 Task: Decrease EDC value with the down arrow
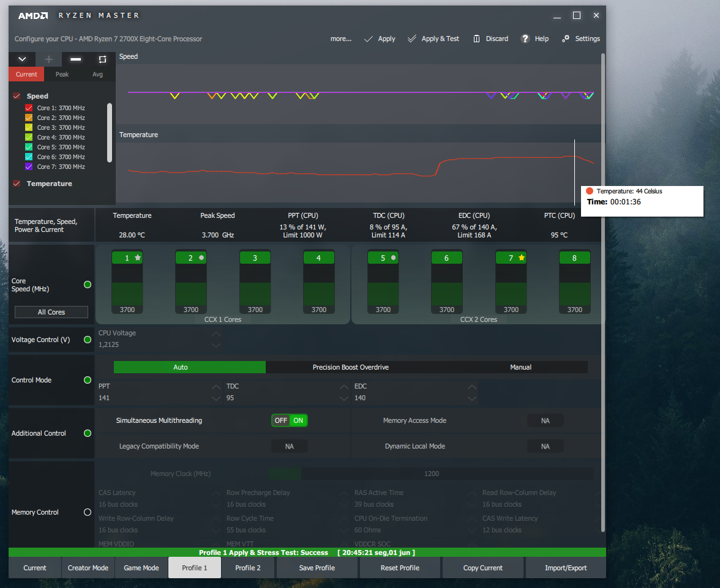[x=471, y=398]
